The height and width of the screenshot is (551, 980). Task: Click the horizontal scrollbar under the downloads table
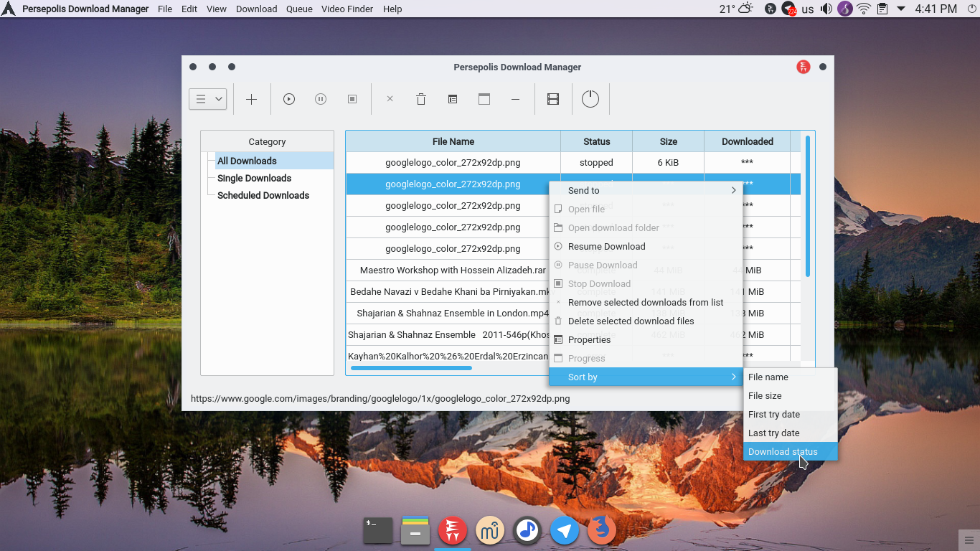[x=411, y=368]
